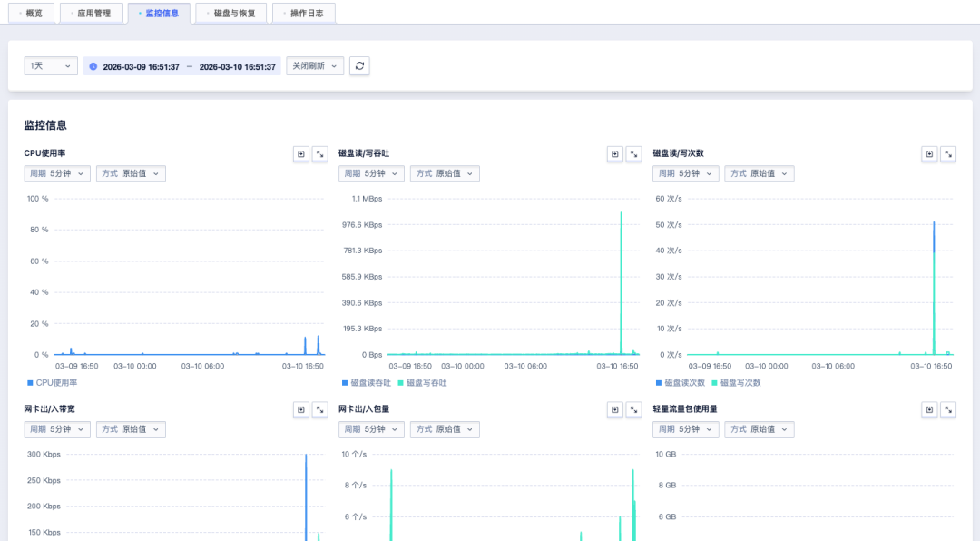The height and width of the screenshot is (541, 980).
Task: Click the refresh icon button
Action: pos(359,65)
